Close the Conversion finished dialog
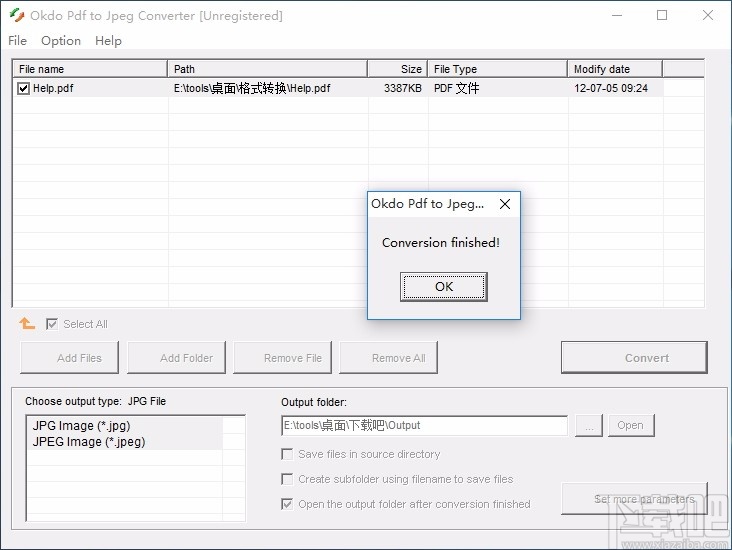732x550 pixels. click(x=505, y=204)
